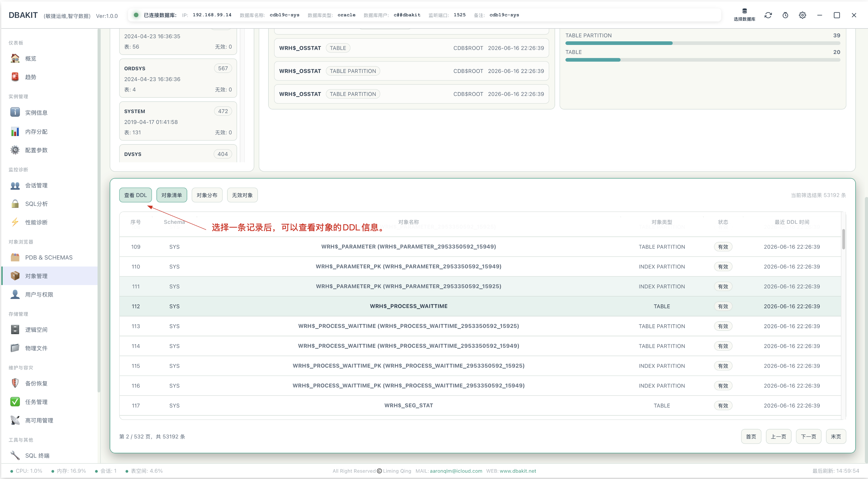868x479 pixels.
Task: Select the SYSTEM schema card
Action: pyautogui.click(x=178, y=121)
